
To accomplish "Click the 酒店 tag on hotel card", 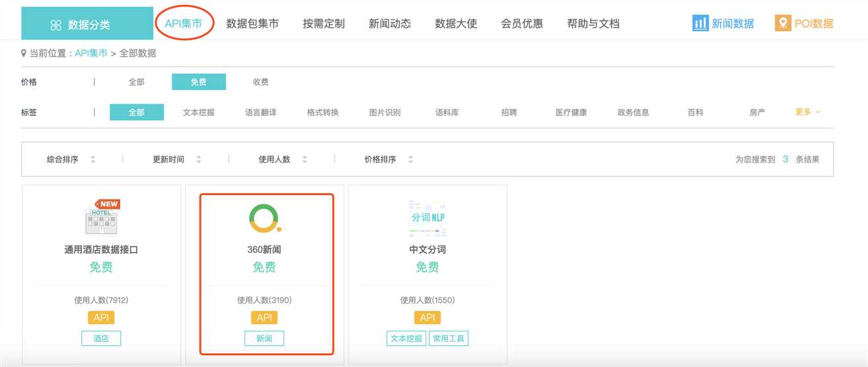I will tap(101, 339).
